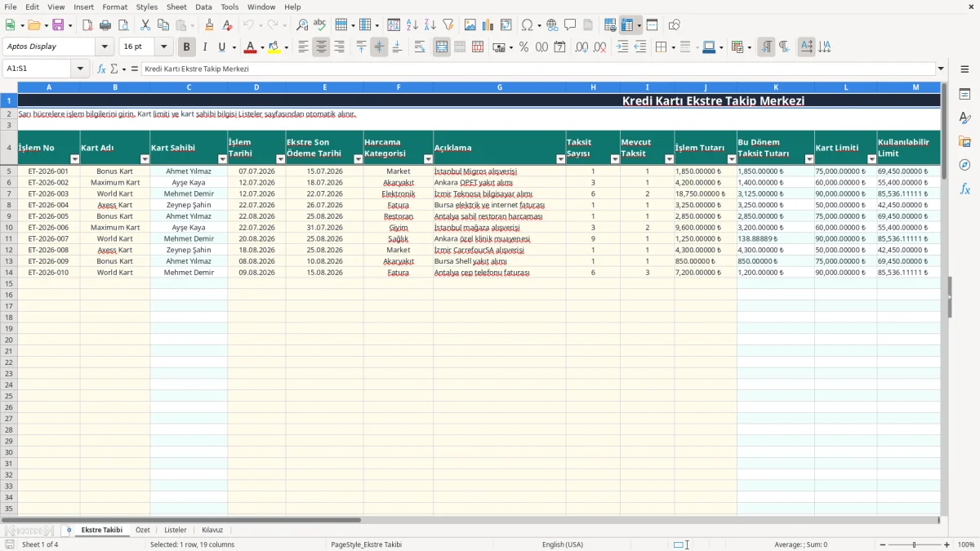Switch to the Özet sheet tab
Viewport: 980px width, 551px height.
[x=143, y=530]
